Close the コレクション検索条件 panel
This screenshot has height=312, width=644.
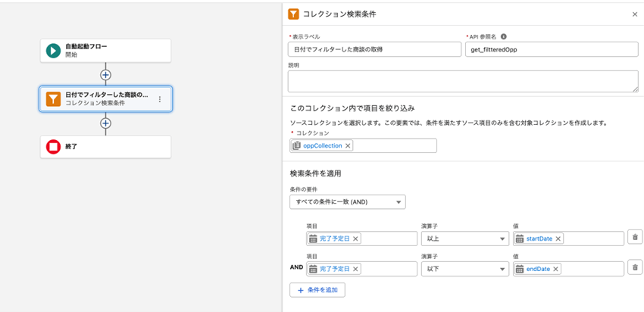(634, 14)
